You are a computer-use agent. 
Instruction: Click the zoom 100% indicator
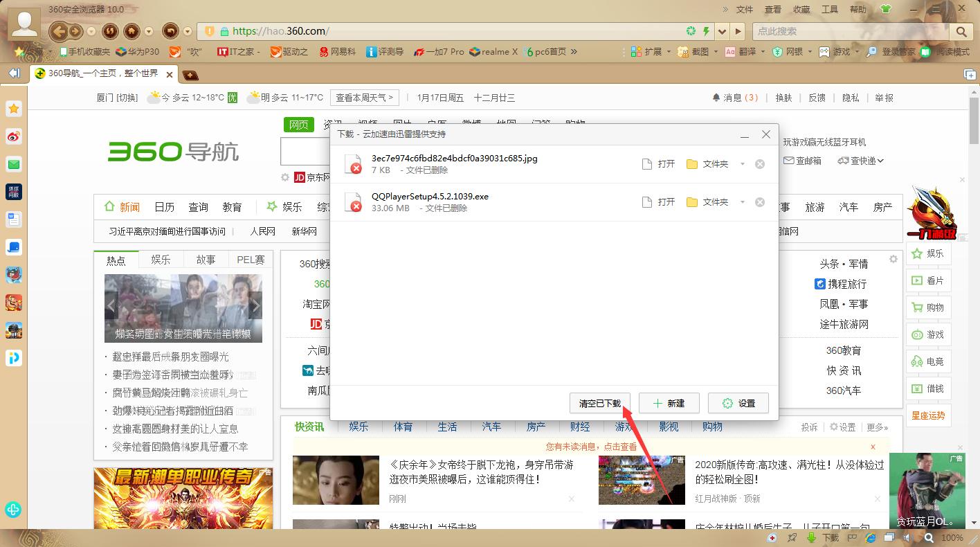[952, 537]
